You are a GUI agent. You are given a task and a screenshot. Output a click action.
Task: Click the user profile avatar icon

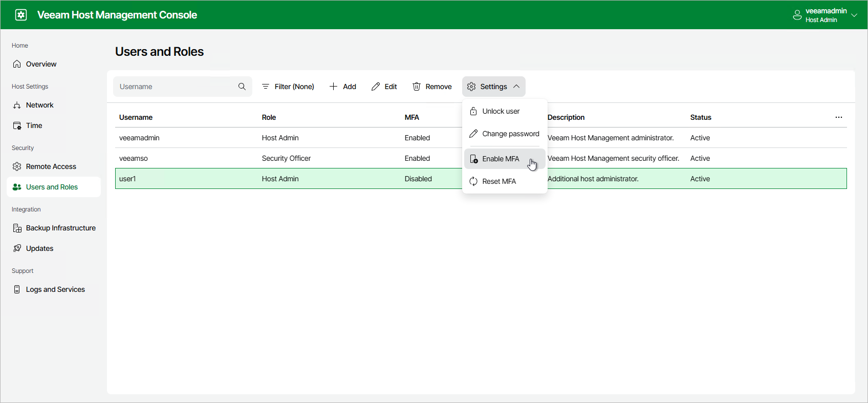point(797,15)
